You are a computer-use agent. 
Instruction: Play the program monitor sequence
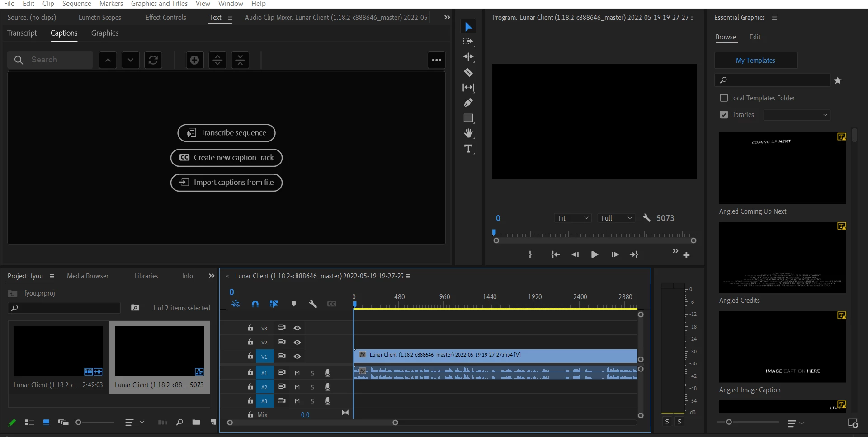pyautogui.click(x=594, y=255)
